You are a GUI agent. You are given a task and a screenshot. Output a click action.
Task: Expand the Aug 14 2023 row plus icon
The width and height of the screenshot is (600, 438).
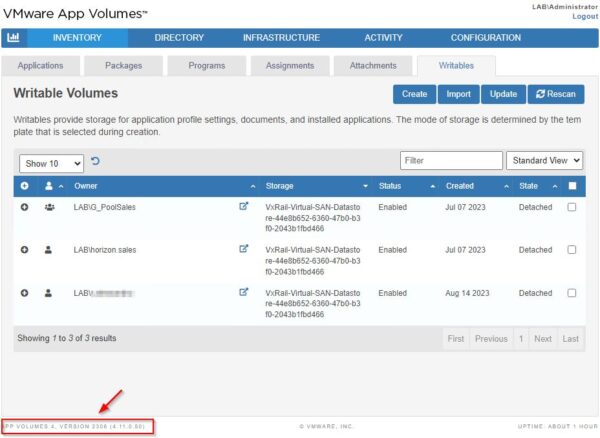(x=24, y=293)
